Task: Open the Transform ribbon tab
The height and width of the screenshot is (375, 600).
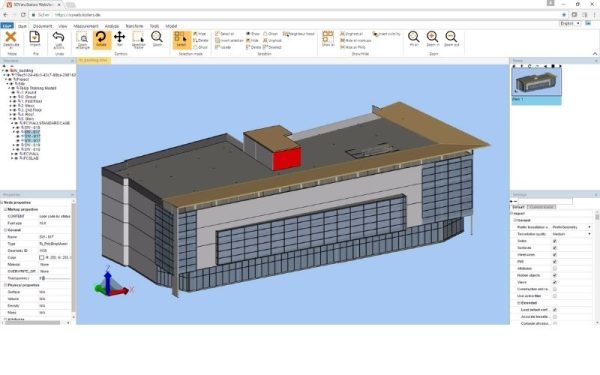Action: pos(134,26)
